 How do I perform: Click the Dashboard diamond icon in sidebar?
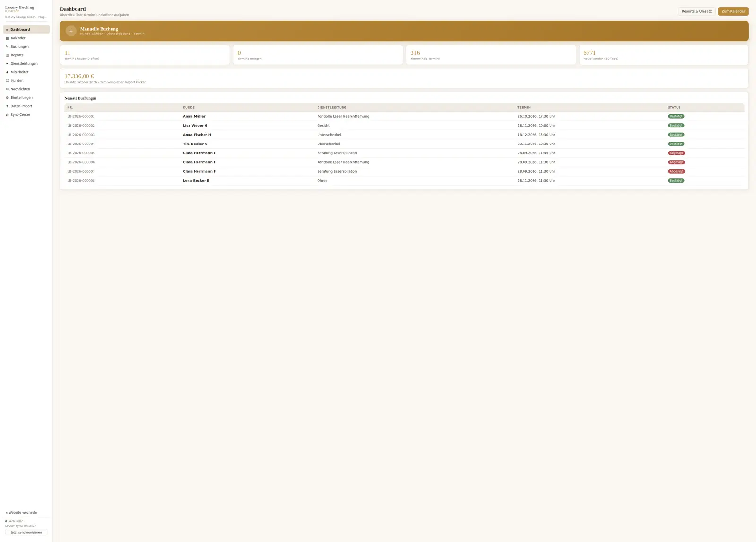coord(7,30)
